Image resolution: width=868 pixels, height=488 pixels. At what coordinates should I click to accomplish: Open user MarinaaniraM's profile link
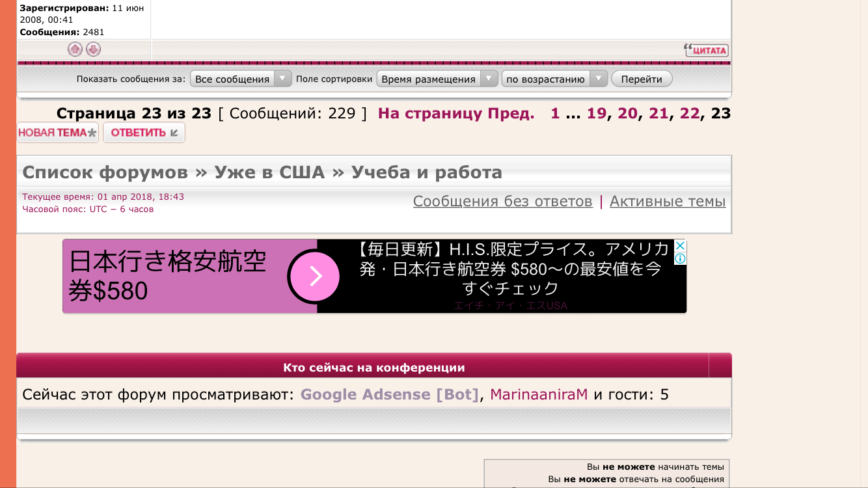539,394
